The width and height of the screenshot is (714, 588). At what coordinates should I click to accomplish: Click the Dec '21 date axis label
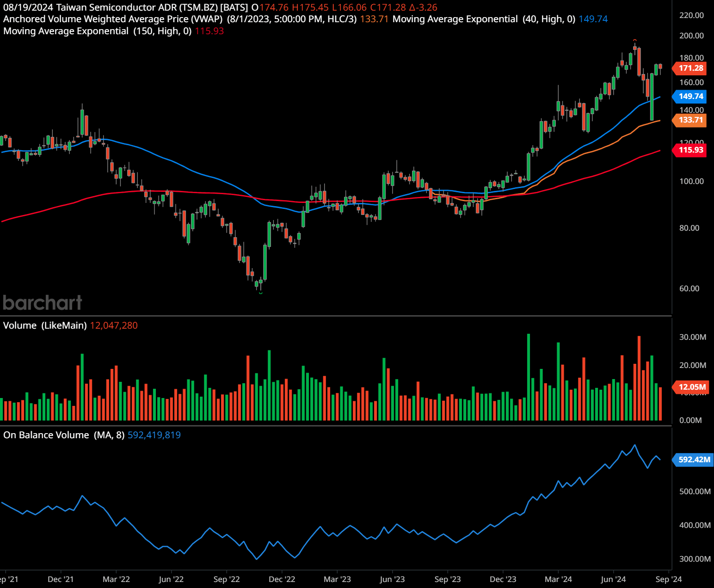61,579
